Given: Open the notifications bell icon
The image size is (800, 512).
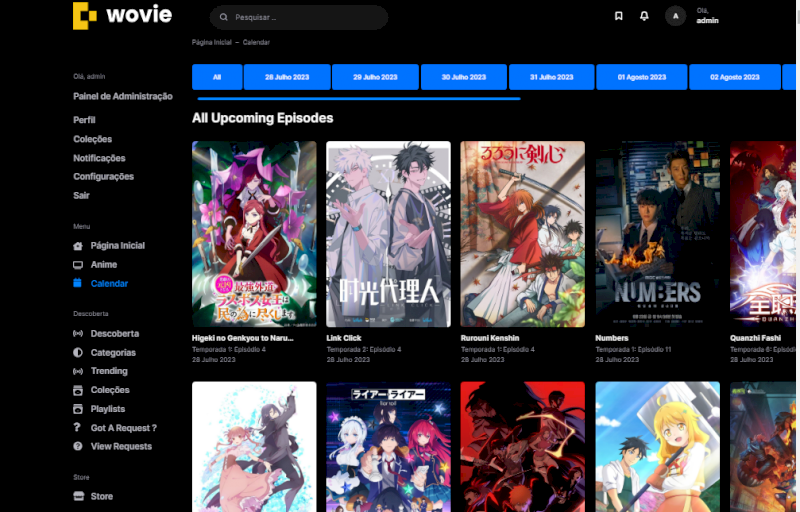Looking at the screenshot, I should (x=644, y=16).
